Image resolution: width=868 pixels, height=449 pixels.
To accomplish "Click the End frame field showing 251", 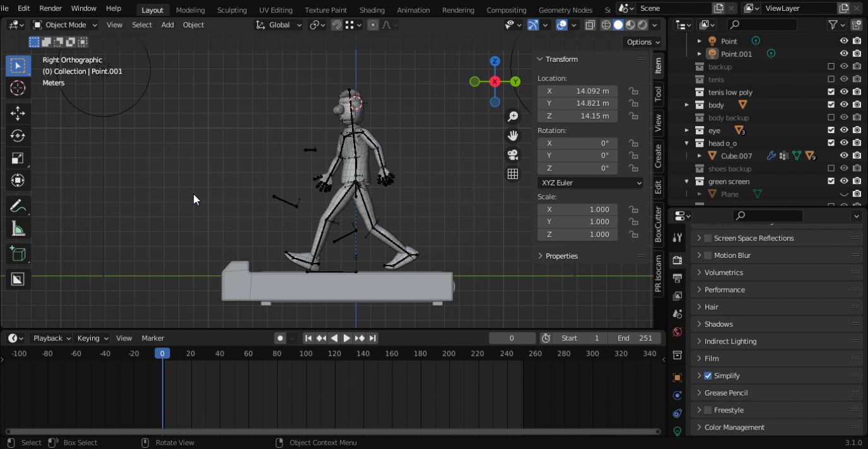I will [635, 338].
